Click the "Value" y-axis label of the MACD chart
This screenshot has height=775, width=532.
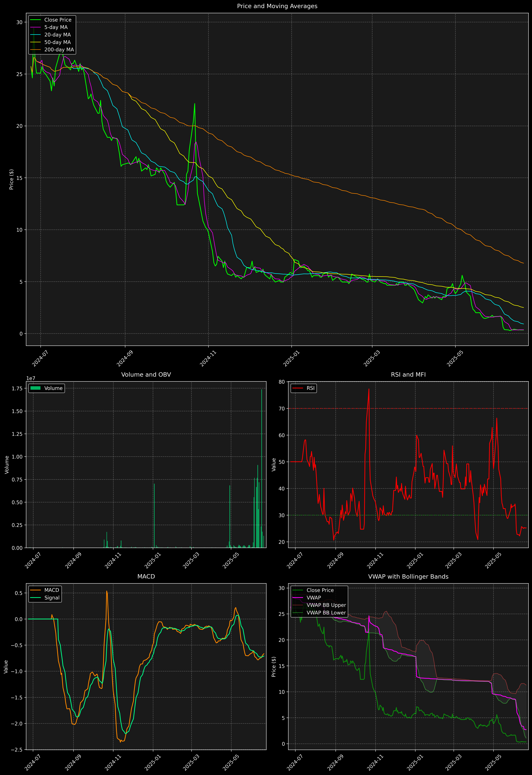(6, 667)
